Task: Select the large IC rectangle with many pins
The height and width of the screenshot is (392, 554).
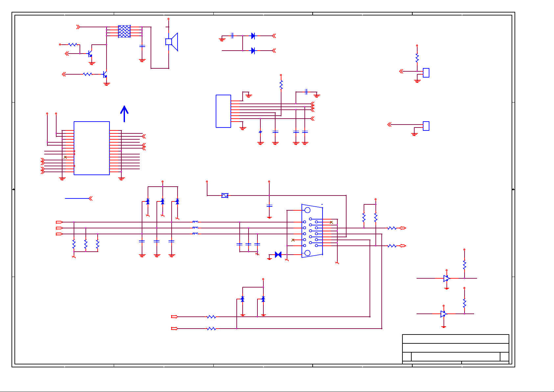Action: coord(92,148)
